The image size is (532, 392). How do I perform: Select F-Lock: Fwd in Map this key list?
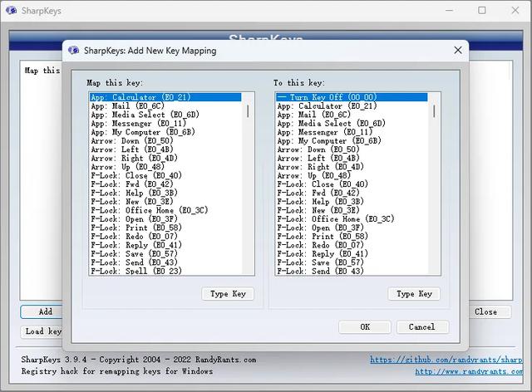pyautogui.click(x=165, y=184)
